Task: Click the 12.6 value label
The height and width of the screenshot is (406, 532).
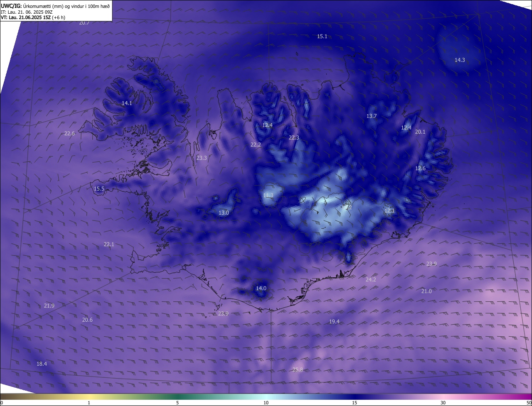Action: point(420,169)
